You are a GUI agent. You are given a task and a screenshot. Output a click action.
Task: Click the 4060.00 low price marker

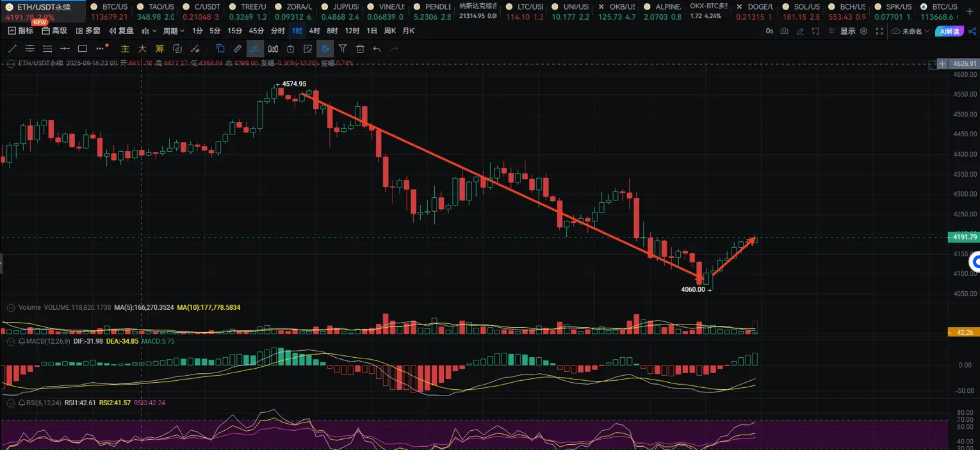[x=696, y=289]
